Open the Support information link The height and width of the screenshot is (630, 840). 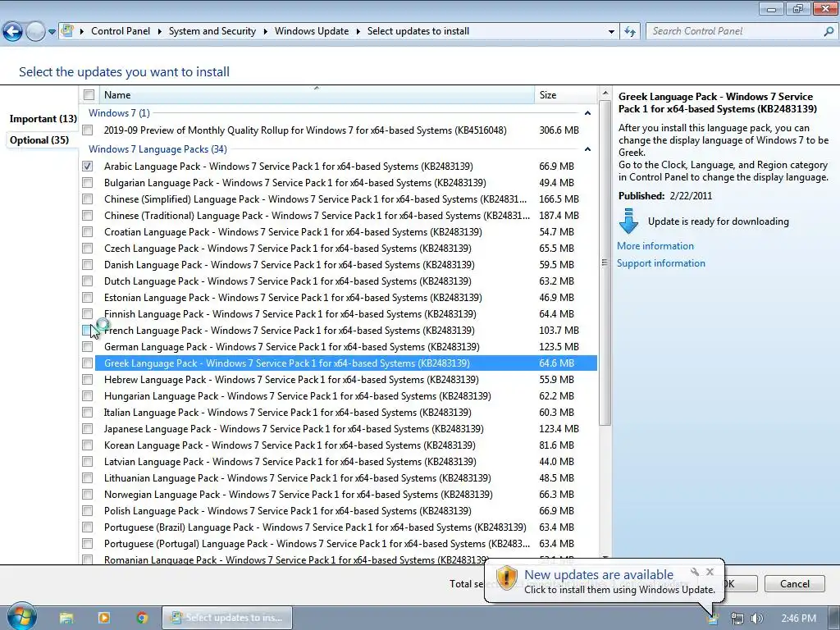coord(661,263)
